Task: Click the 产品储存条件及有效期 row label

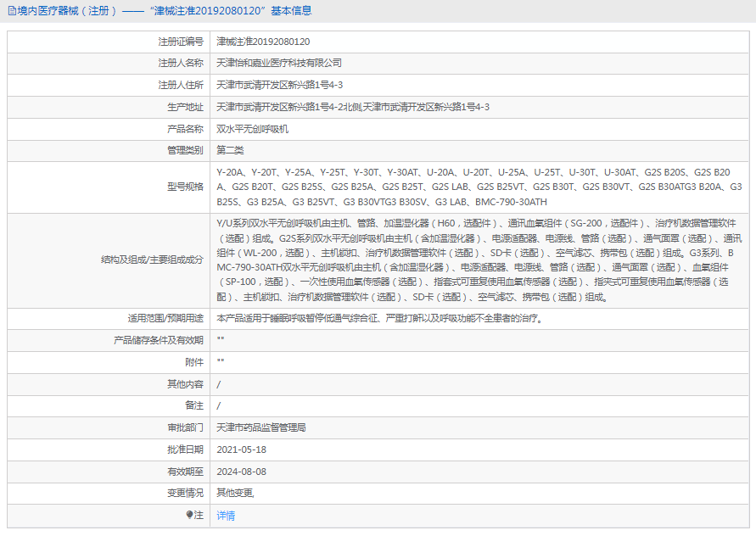Action: (159, 340)
